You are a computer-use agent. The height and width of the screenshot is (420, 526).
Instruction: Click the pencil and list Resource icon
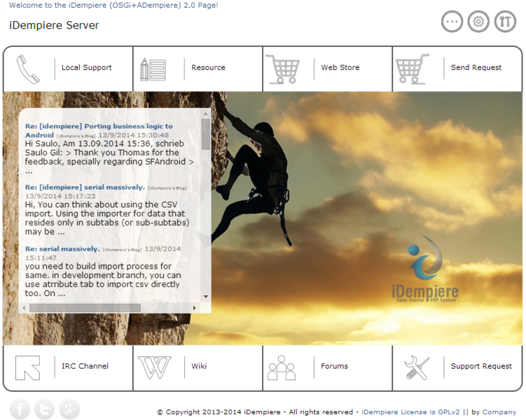(x=153, y=69)
